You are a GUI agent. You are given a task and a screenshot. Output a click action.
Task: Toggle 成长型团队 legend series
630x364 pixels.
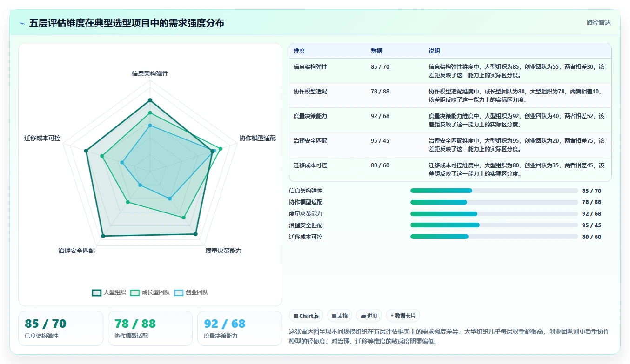[x=150, y=292]
